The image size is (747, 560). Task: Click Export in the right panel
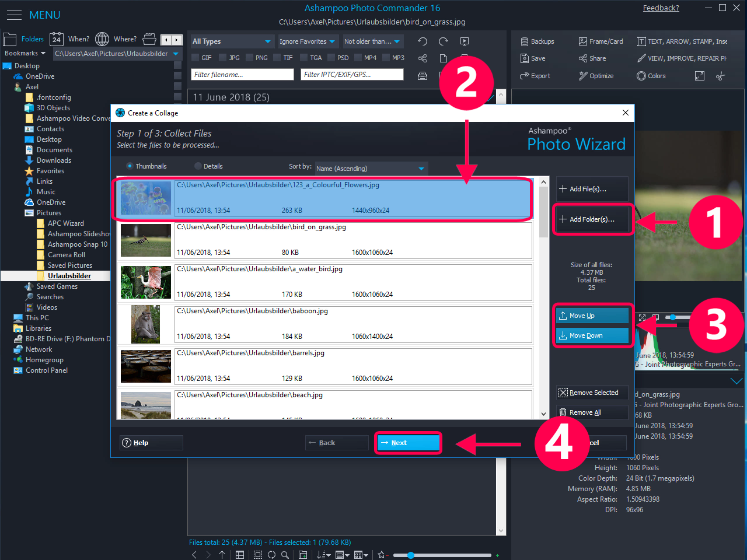535,76
